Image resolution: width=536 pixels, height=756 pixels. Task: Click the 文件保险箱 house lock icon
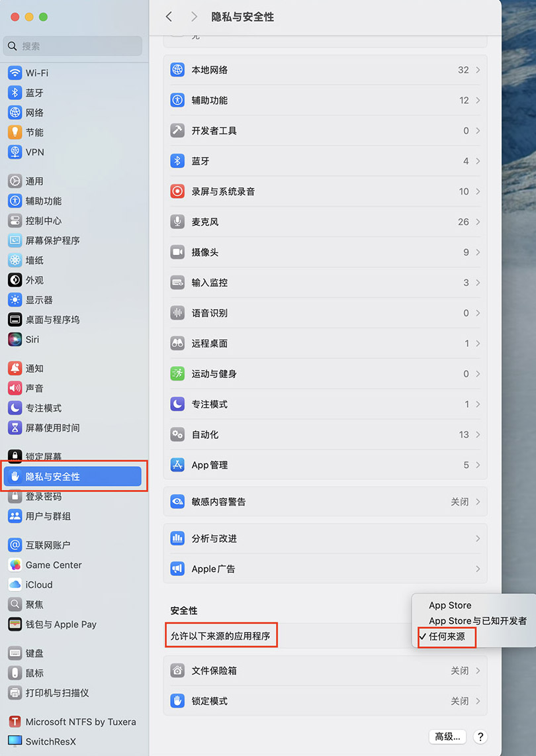point(177,671)
